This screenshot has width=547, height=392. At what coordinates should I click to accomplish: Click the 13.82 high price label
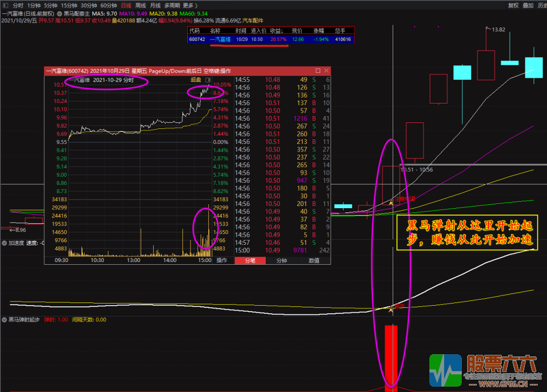pos(498,30)
